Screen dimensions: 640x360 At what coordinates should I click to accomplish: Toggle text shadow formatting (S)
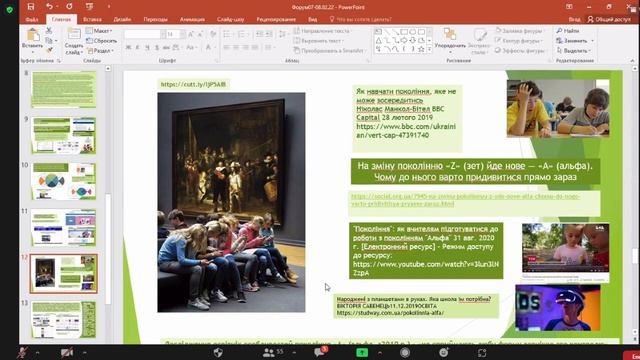pyautogui.click(x=157, y=48)
